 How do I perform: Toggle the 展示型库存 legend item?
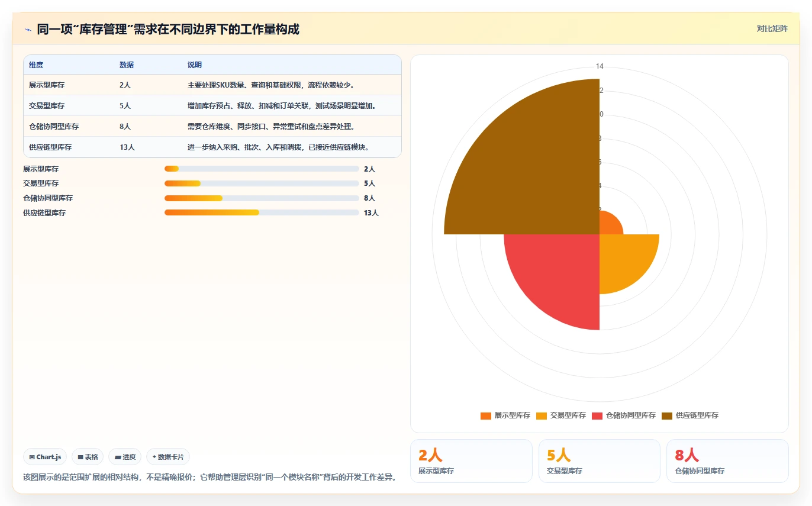(505, 415)
